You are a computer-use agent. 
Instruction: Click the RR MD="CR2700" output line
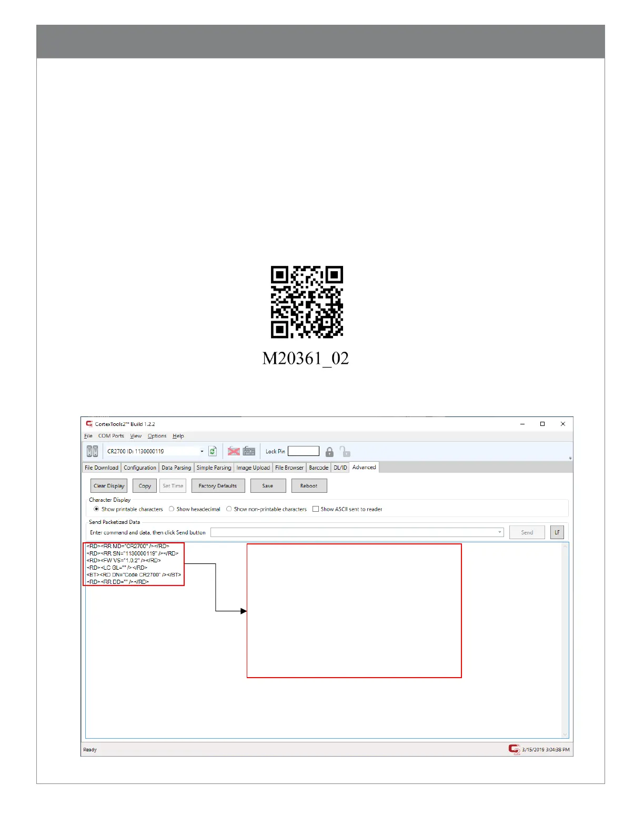pos(128,547)
